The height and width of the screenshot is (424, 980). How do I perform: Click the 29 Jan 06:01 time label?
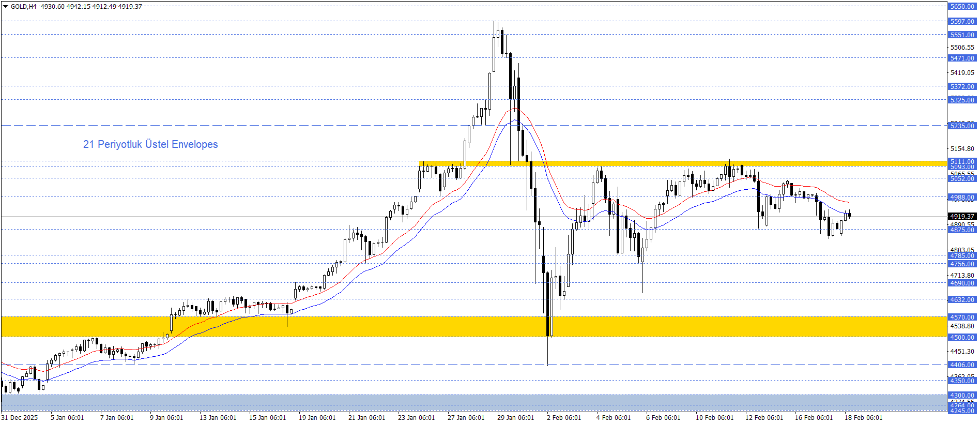click(x=515, y=418)
